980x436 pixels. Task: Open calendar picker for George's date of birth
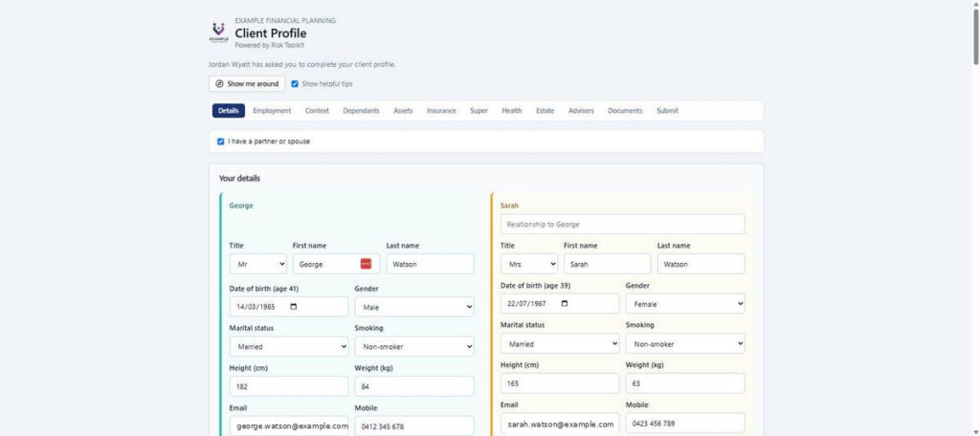pyautogui.click(x=294, y=307)
